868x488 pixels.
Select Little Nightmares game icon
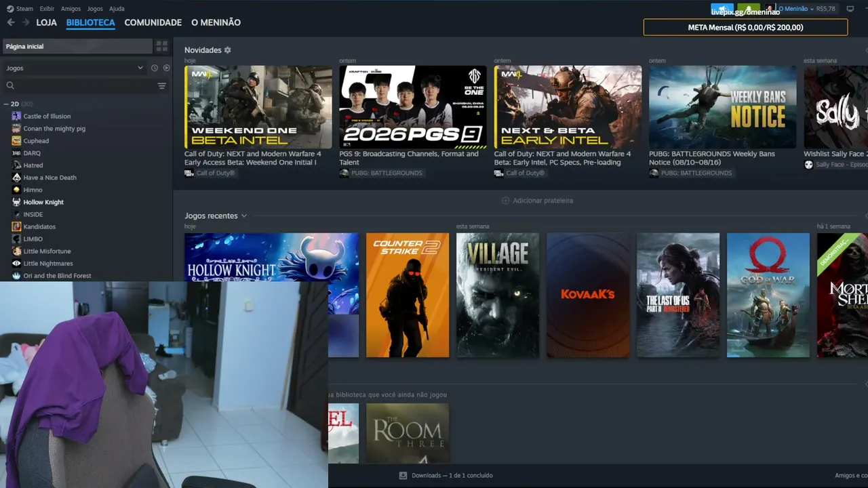pyautogui.click(x=16, y=263)
